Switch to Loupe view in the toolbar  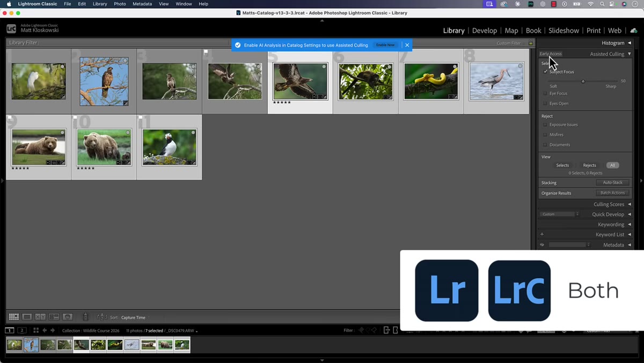(27, 317)
